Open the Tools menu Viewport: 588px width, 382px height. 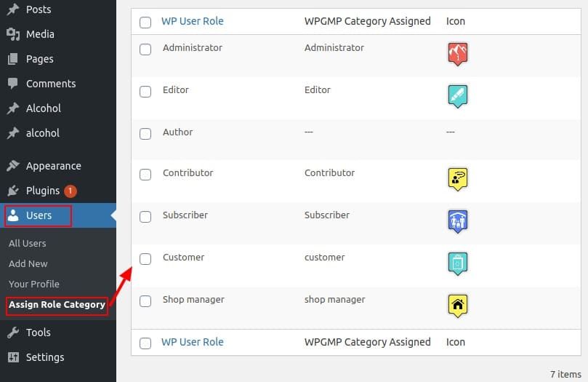click(x=39, y=333)
